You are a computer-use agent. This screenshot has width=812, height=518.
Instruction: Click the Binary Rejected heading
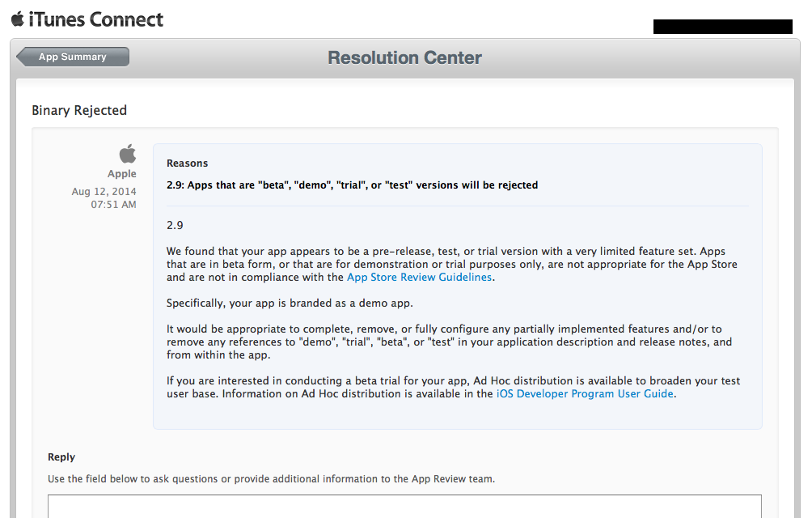[x=79, y=110]
